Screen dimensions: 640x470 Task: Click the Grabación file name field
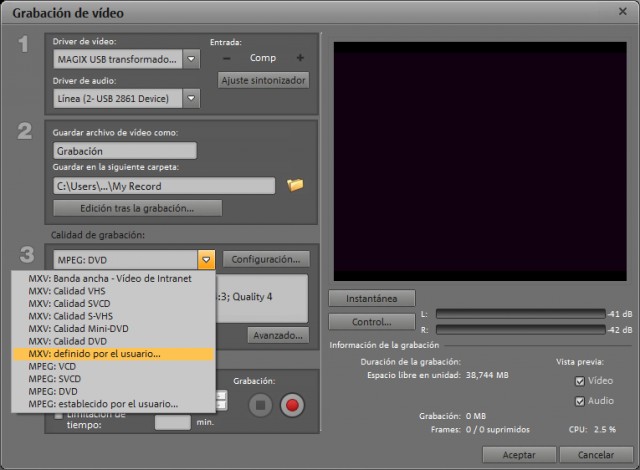click(125, 151)
